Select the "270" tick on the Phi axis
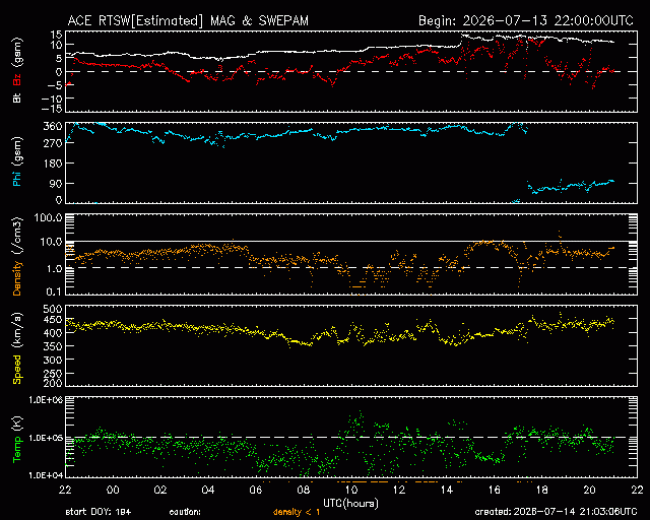Image resolution: width=650 pixels, height=520 pixels. coord(54,143)
